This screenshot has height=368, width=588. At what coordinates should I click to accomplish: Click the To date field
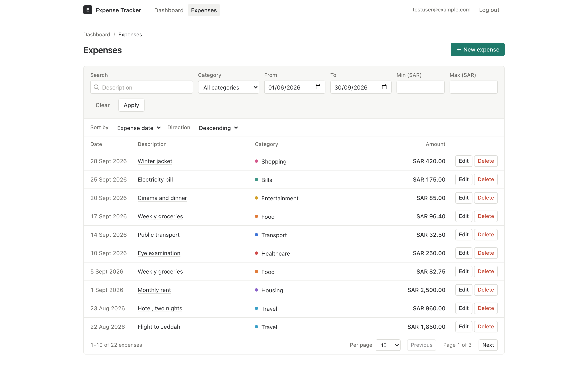coord(361,87)
